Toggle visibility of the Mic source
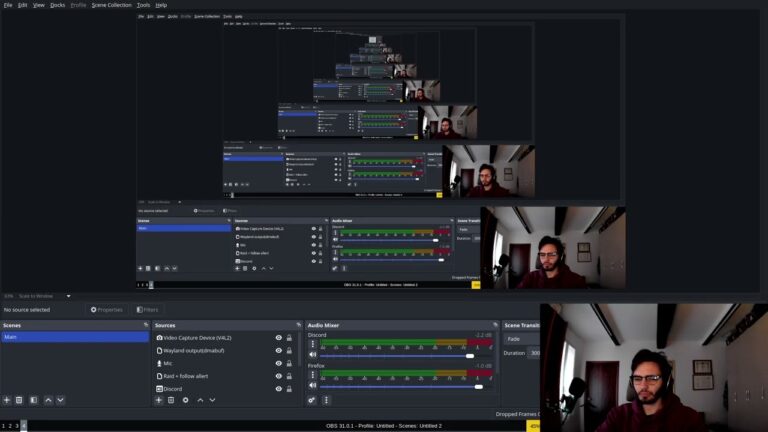 279,363
